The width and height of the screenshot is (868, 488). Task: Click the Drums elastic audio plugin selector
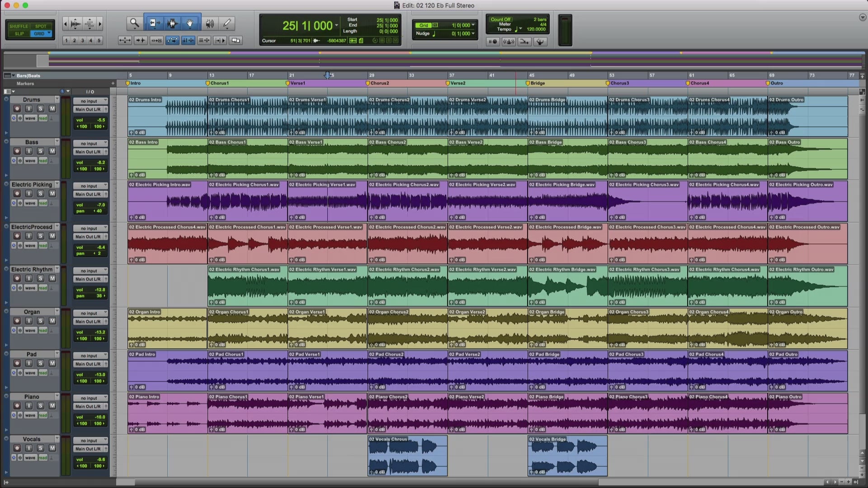pyautogui.click(x=51, y=118)
